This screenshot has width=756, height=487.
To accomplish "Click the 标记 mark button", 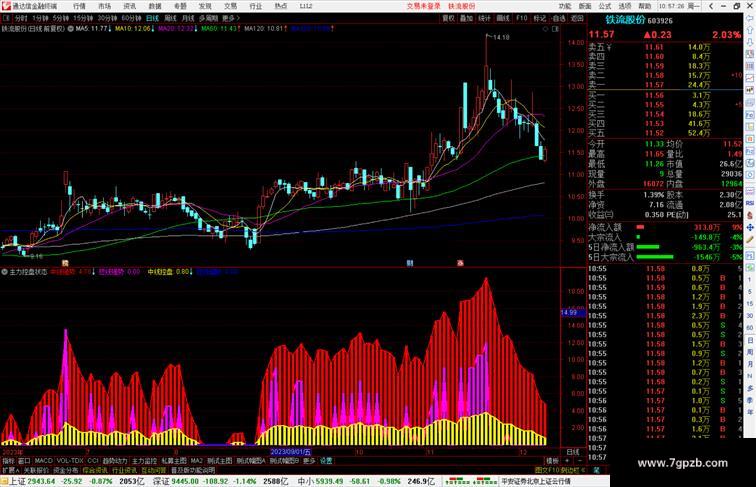I will click(540, 18).
